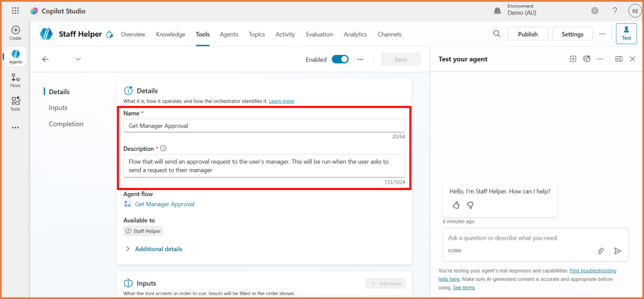Click the Staff Helper agent logo
Image resolution: width=644 pixels, height=299 pixels.
click(47, 34)
